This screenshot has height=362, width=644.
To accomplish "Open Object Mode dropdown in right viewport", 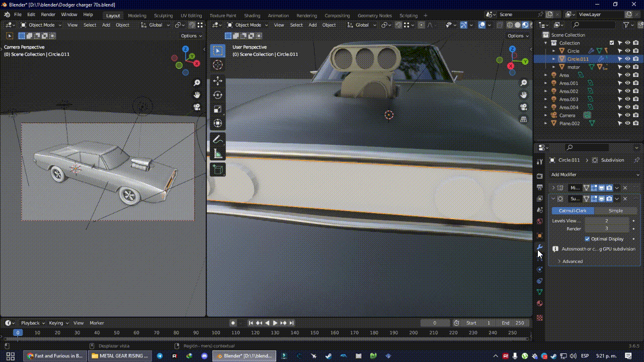I will coord(248,25).
